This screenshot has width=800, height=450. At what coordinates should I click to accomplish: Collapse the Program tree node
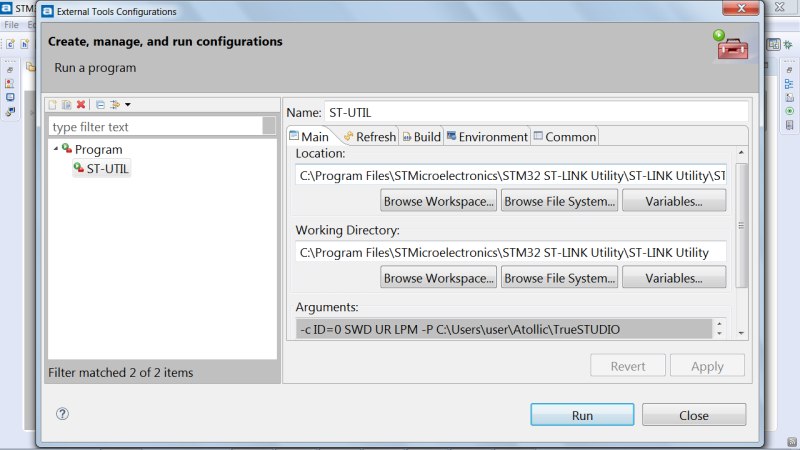(x=56, y=148)
